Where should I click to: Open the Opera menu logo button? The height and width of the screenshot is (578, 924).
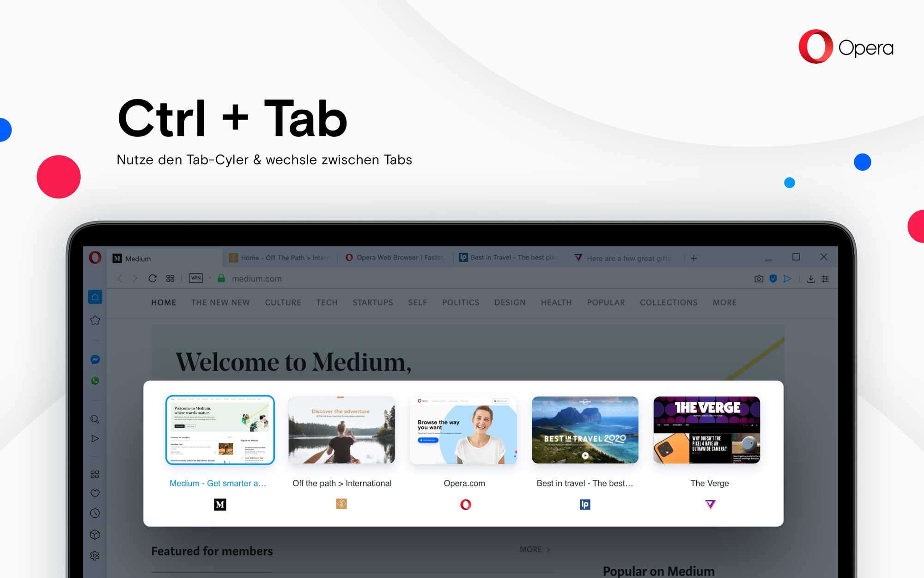coord(95,258)
